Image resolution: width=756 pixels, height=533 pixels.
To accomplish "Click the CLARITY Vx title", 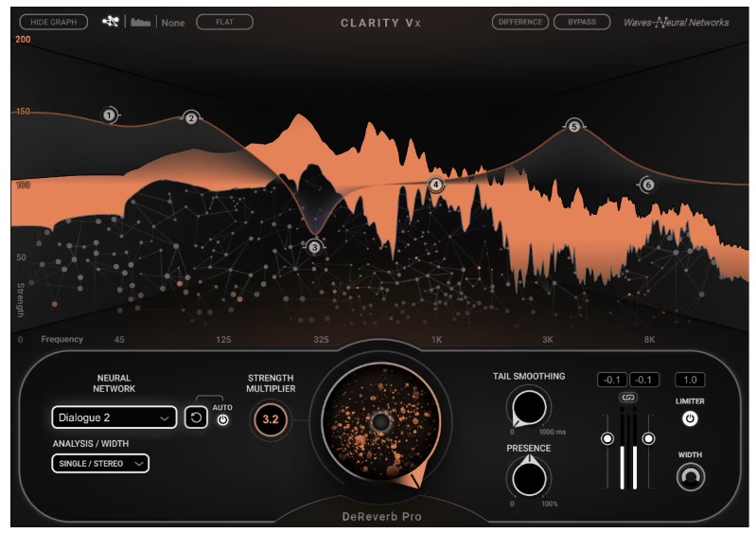I will click(381, 23).
